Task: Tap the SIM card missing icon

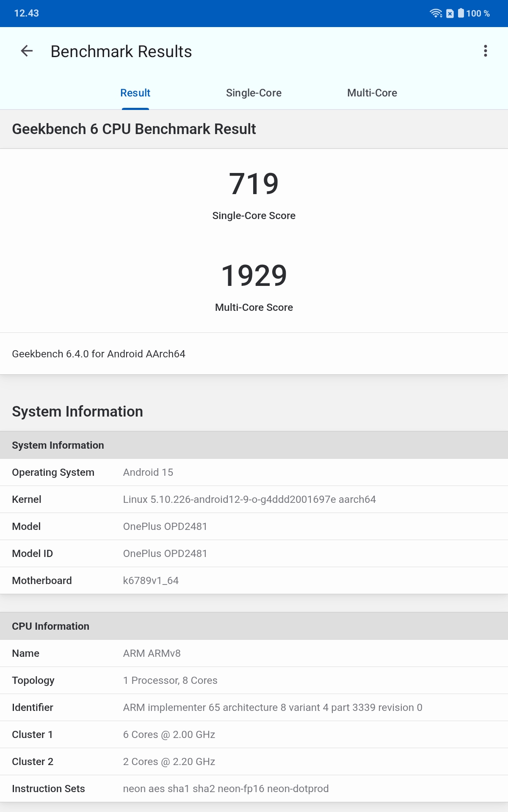Action: 450,14
